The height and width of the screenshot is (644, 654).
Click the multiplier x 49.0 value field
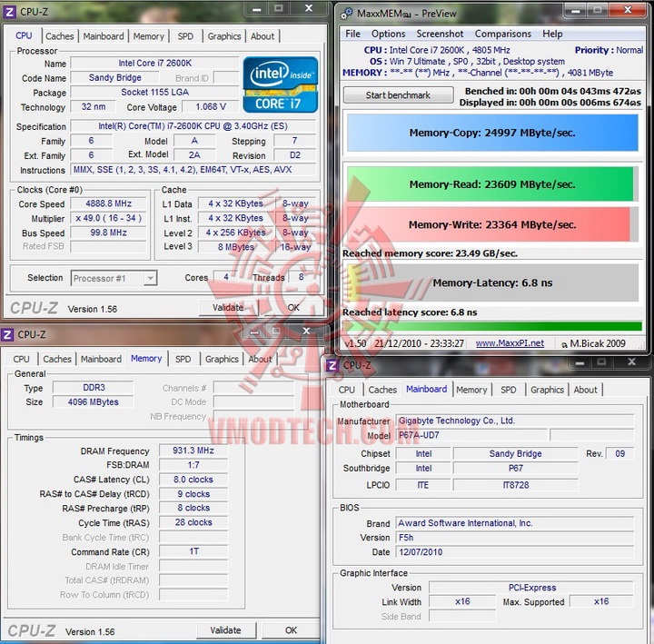[108, 218]
